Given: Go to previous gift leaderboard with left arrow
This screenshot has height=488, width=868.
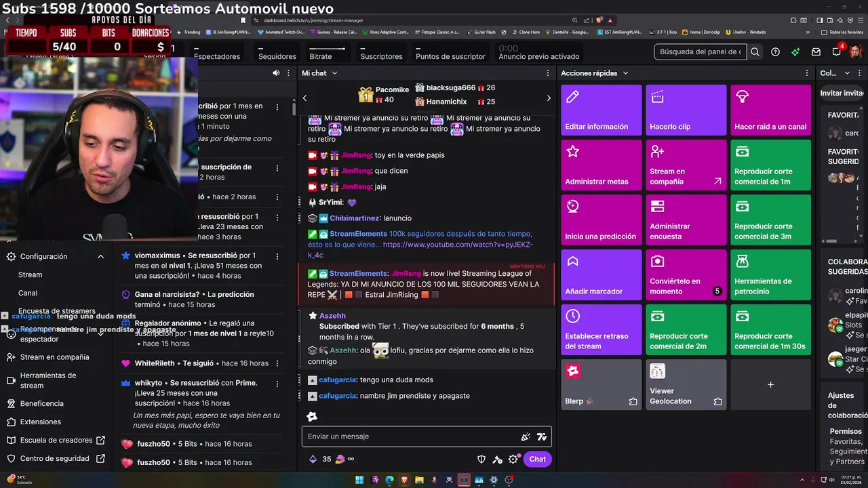Looking at the screenshot, I should pyautogui.click(x=304, y=98).
